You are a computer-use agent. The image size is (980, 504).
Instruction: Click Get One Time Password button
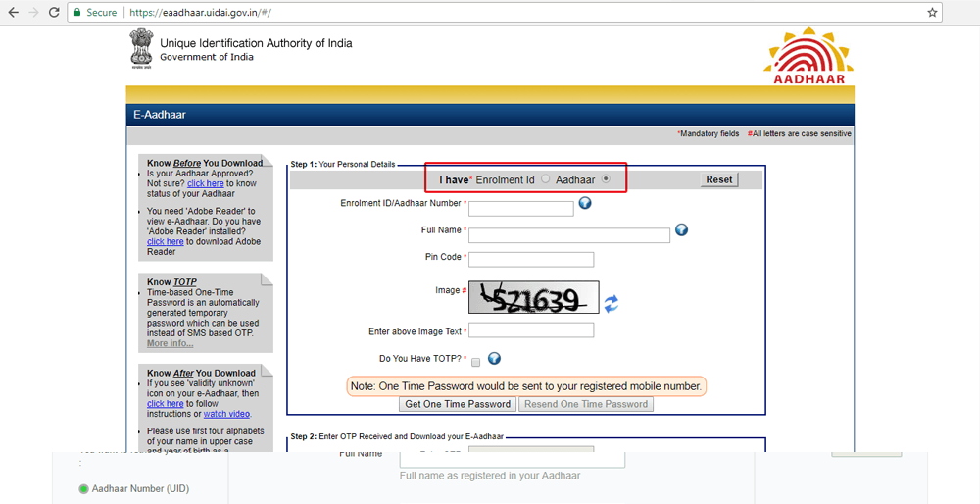(458, 404)
